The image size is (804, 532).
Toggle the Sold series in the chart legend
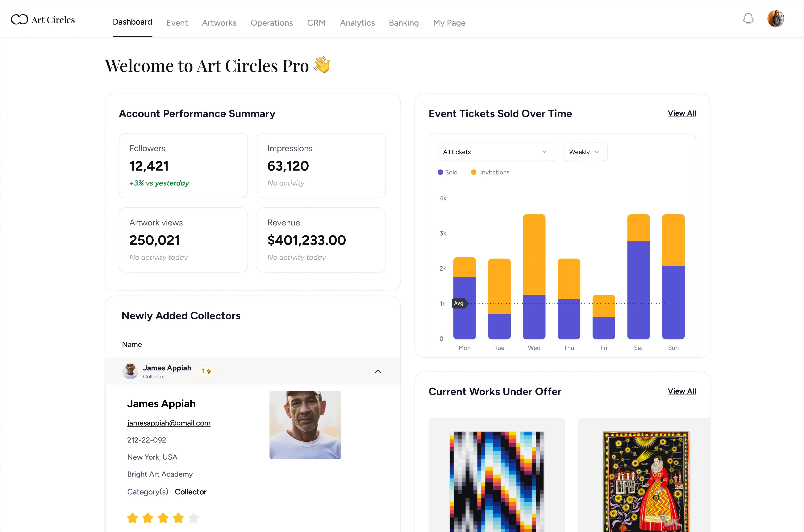pyautogui.click(x=448, y=172)
